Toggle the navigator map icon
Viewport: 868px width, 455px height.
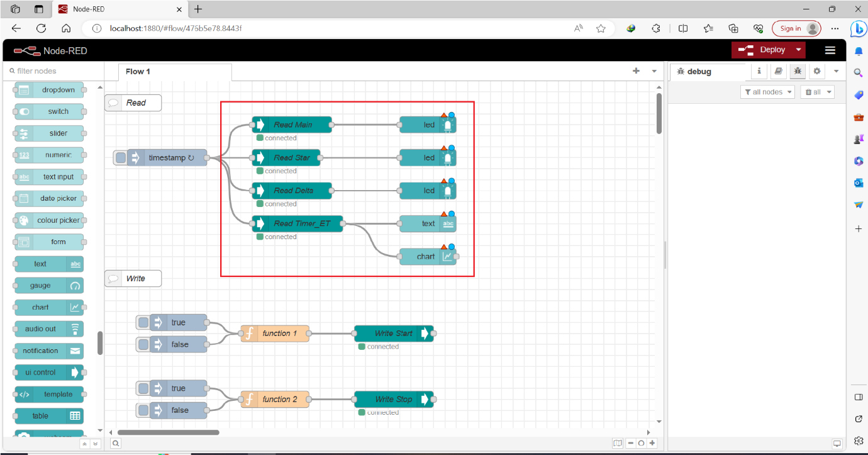618,442
